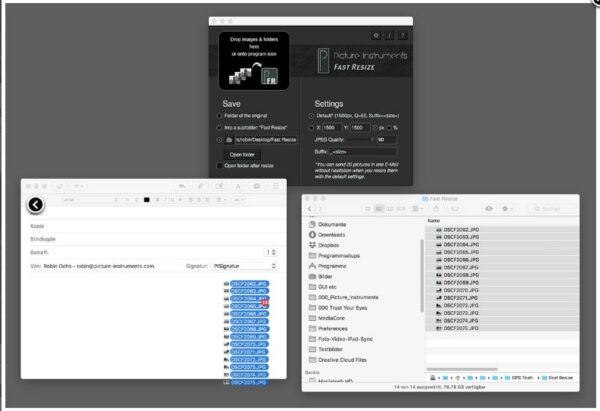
Task: Select Programme in the Finder sidebar
Action: (332, 266)
